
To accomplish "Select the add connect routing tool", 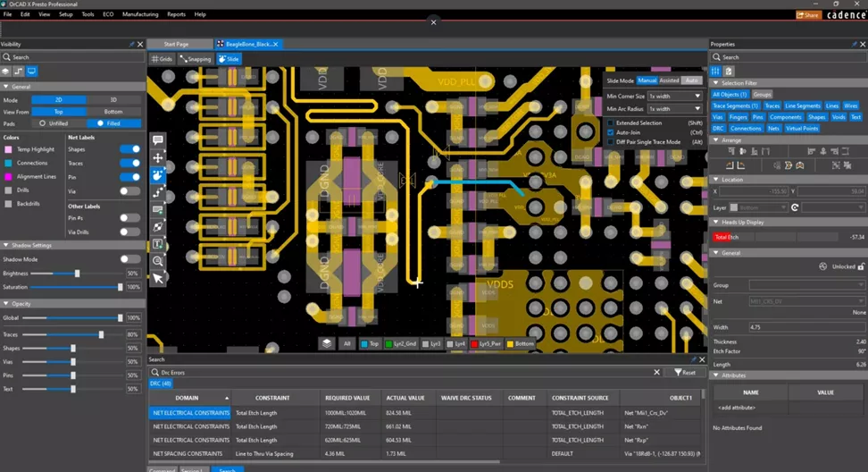I will (158, 192).
